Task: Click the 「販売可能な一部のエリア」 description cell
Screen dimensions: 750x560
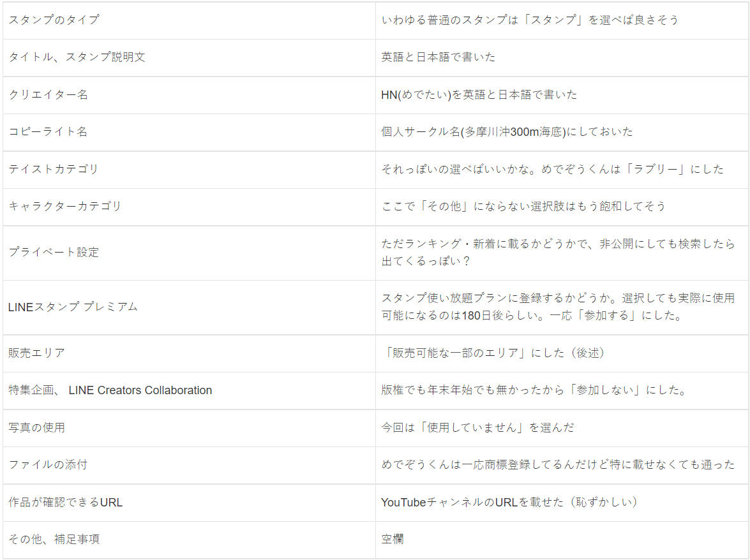Action: click(493, 353)
